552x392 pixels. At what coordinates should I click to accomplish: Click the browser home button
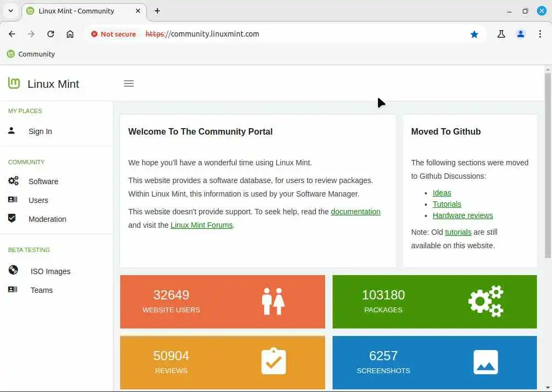tap(70, 34)
